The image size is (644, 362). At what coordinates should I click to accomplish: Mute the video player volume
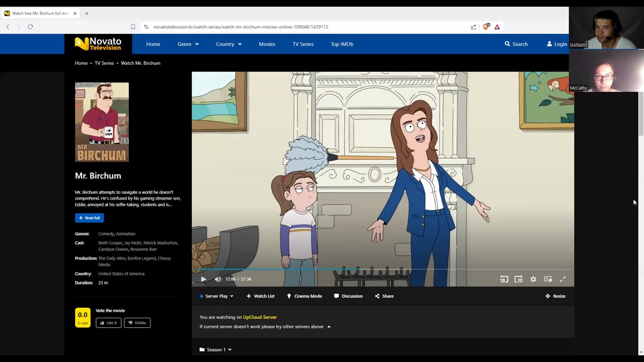point(218,279)
